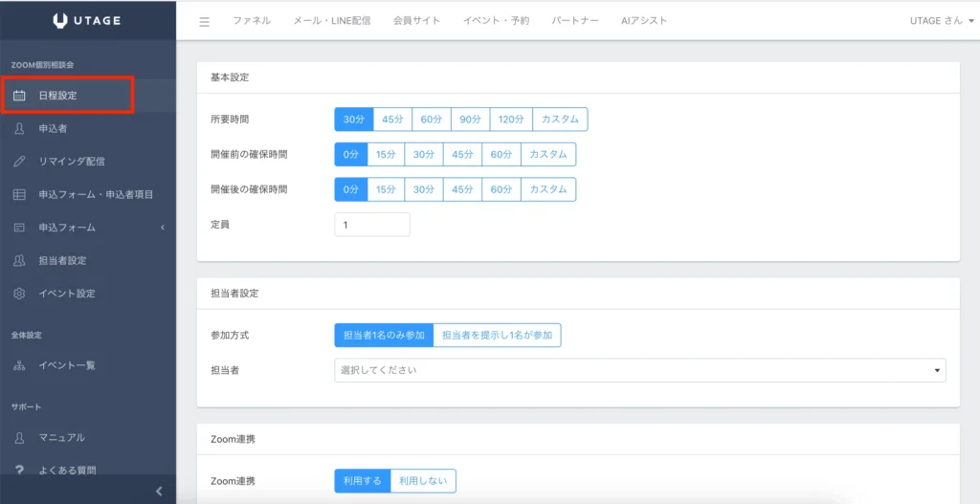Screen dimensions: 980x504
Task: Open イベント設定 in sidebar
Action: click(88, 294)
